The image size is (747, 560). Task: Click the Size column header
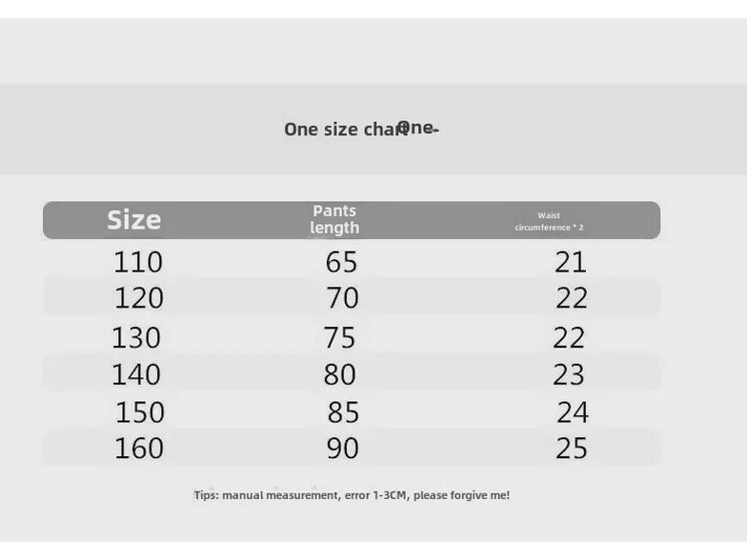(x=133, y=220)
